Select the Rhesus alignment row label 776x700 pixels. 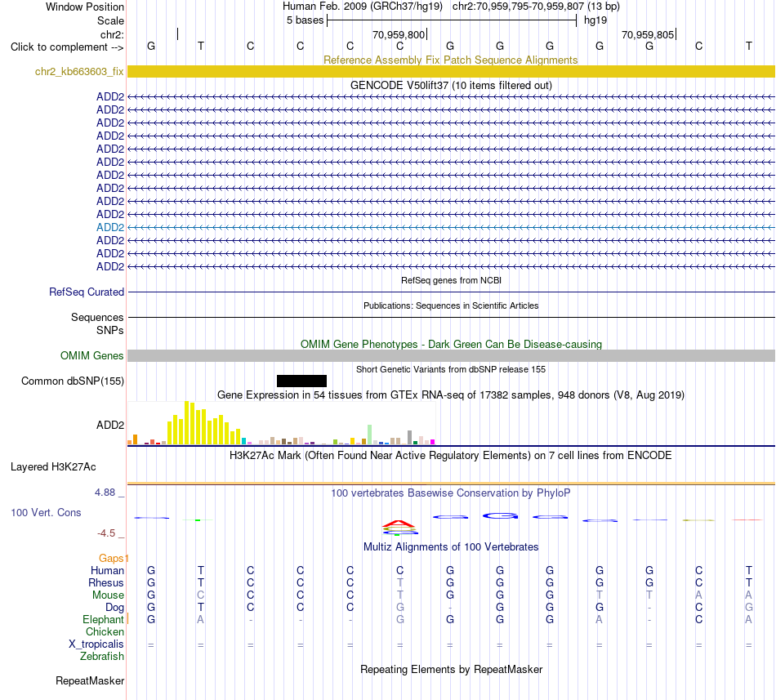click(106, 582)
